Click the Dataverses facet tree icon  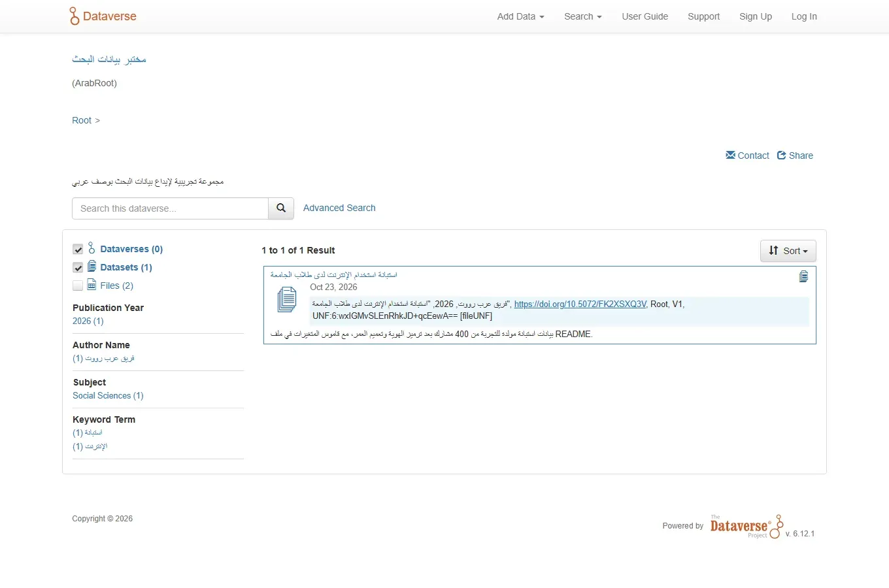click(92, 248)
